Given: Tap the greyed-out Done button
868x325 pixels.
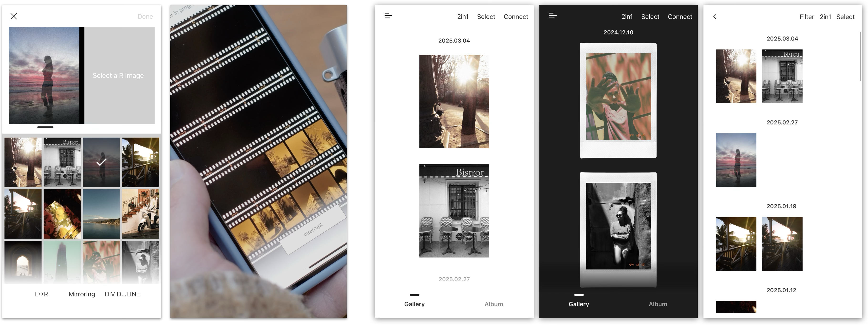Looking at the screenshot, I should 145,16.
